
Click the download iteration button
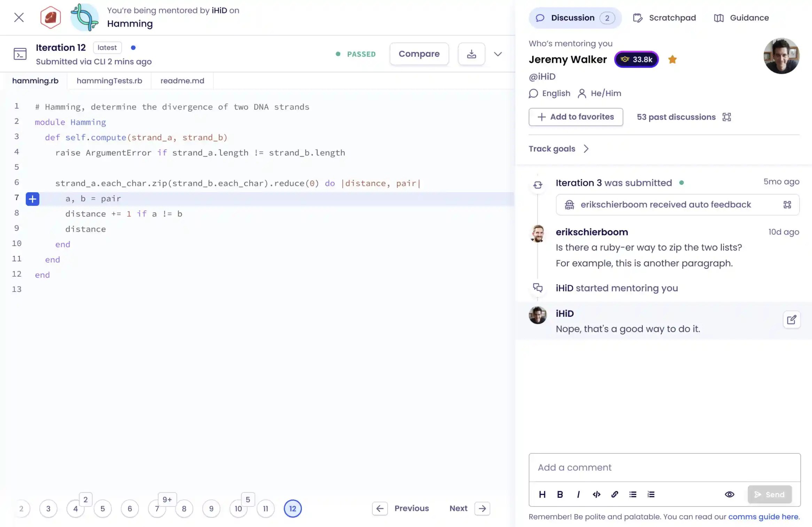pos(471,54)
